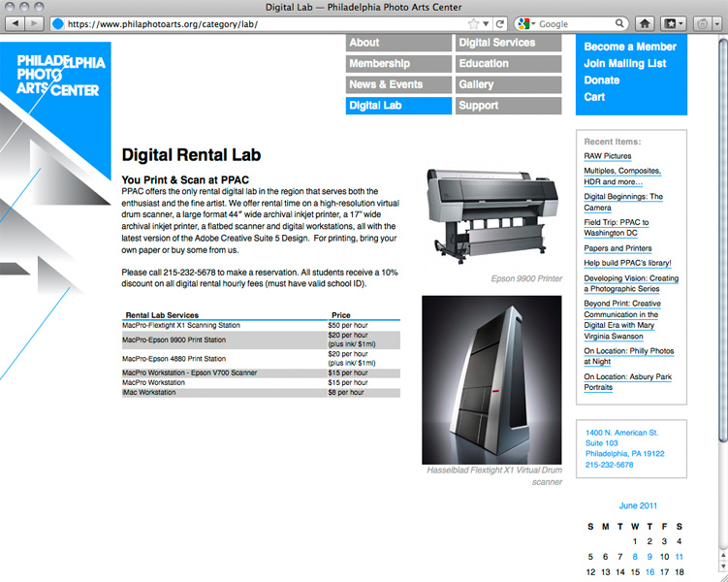The image size is (728, 582).
Task: Open the Google search engine dropdown
Action: point(533,23)
